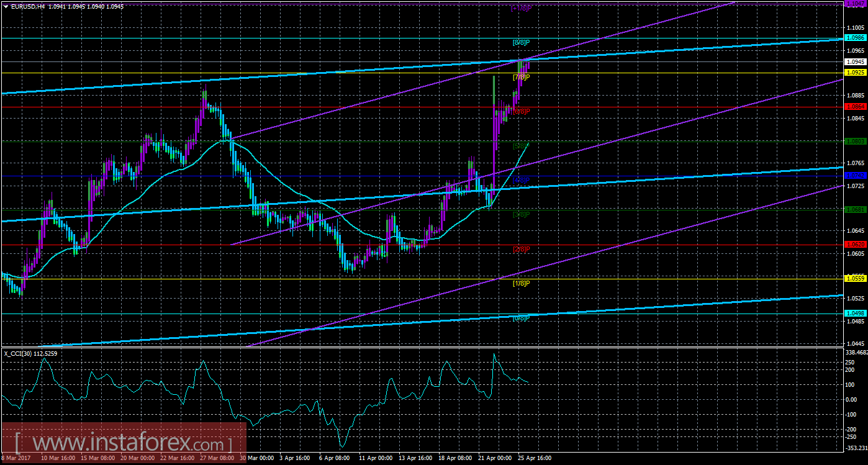
Task: Select the yellow [7/8]P level label
Action: tap(521, 77)
